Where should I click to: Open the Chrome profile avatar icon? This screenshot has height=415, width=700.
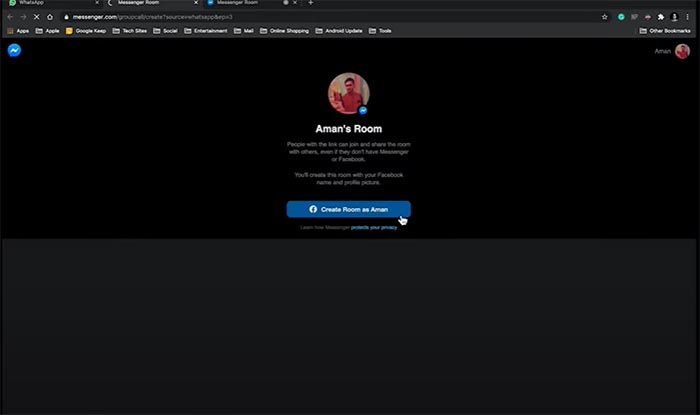coord(675,17)
